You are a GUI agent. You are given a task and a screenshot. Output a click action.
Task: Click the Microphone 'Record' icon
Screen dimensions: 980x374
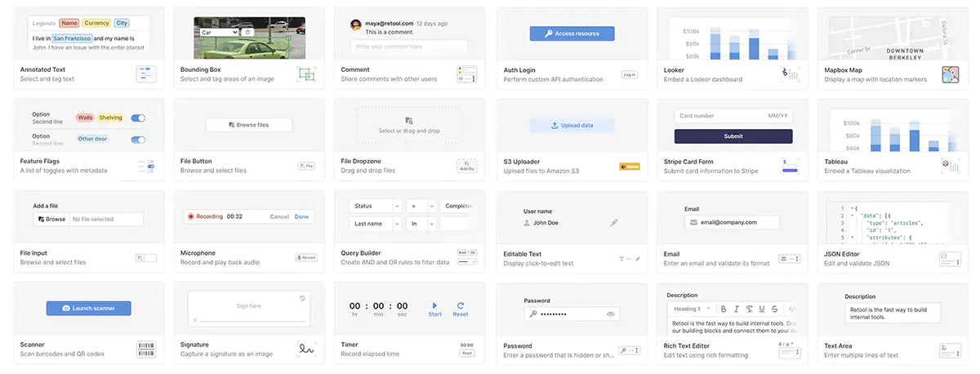(305, 257)
